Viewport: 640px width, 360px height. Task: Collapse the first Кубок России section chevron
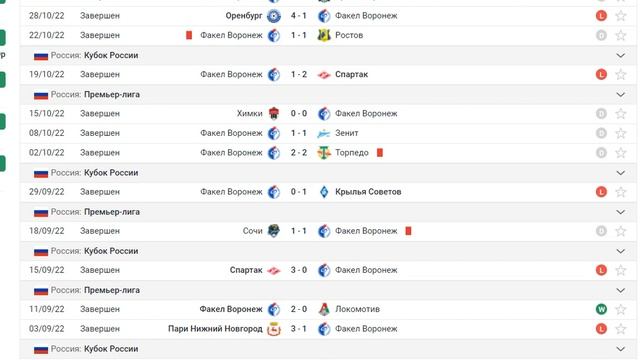click(x=621, y=55)
